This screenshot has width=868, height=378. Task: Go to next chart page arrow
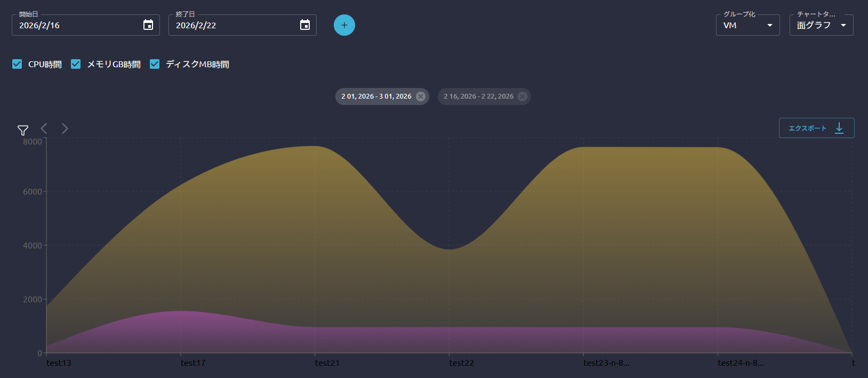click(65, 128)
